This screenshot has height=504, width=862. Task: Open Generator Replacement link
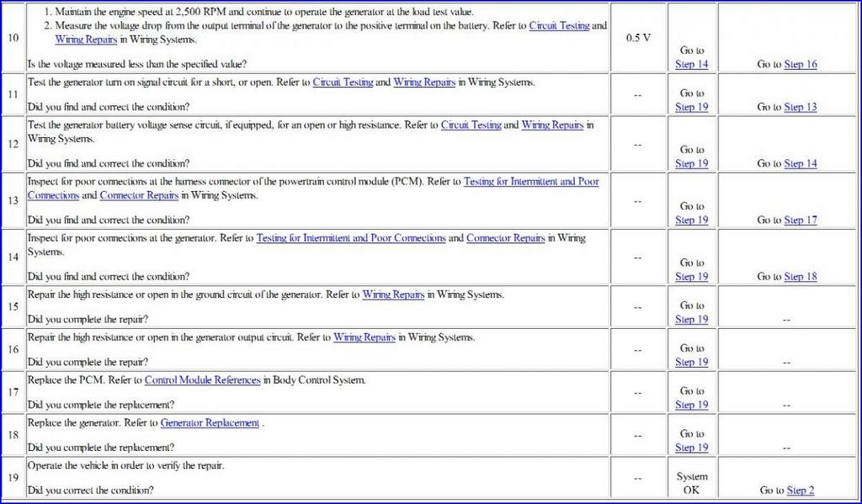(210, 423)
